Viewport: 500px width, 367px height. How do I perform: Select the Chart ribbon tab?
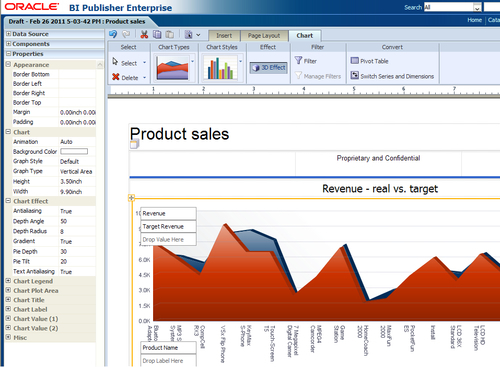coord(305,35)
